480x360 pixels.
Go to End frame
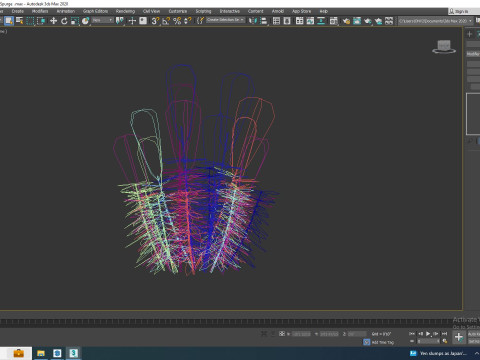pyautogui.click(x=444, y=333)
